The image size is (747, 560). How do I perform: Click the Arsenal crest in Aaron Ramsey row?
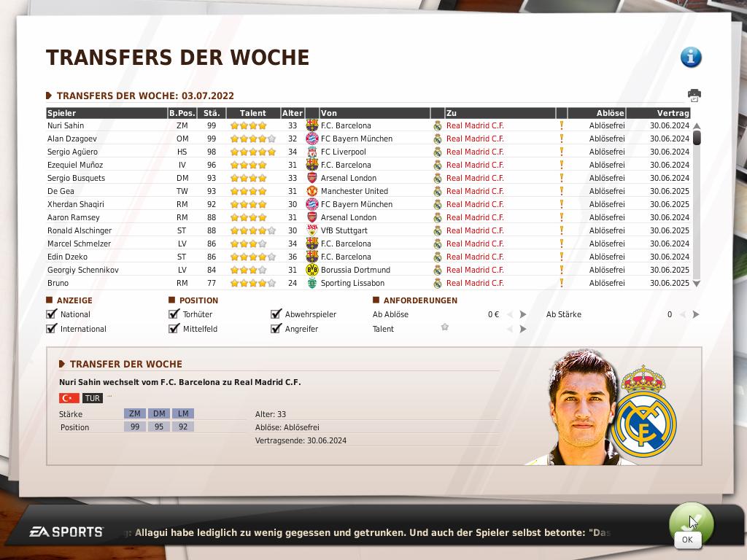click(312, 217)
